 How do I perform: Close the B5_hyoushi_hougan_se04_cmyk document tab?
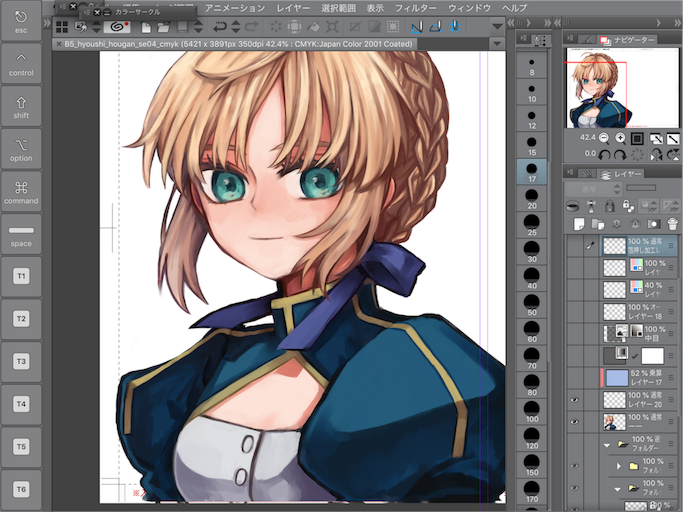coord(59,44)
